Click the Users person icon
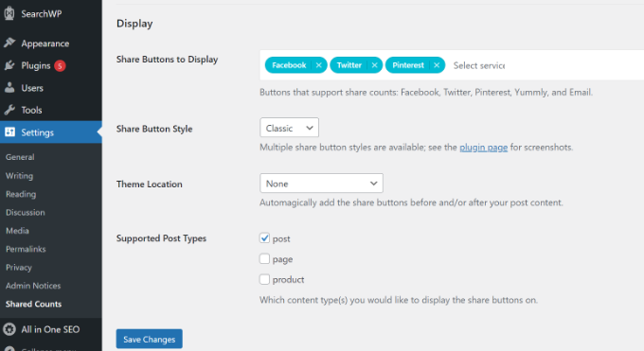This screenshot has height=351, width=644. [9, 87]
